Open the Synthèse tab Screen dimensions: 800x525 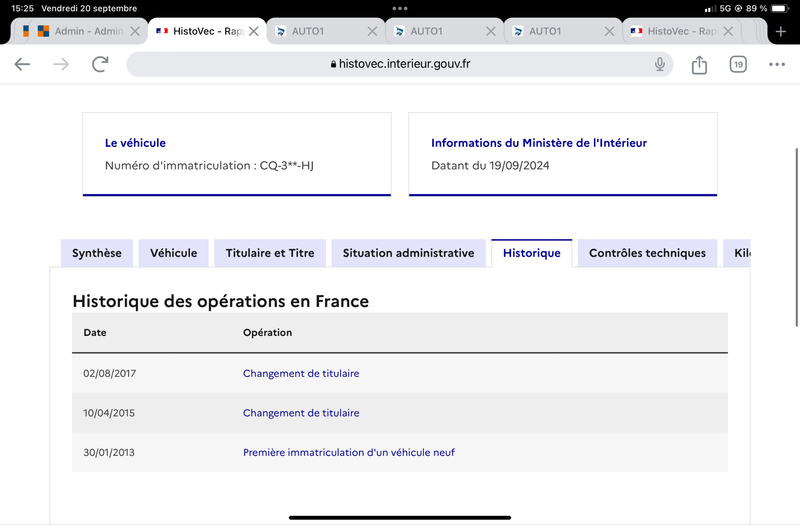96,253
